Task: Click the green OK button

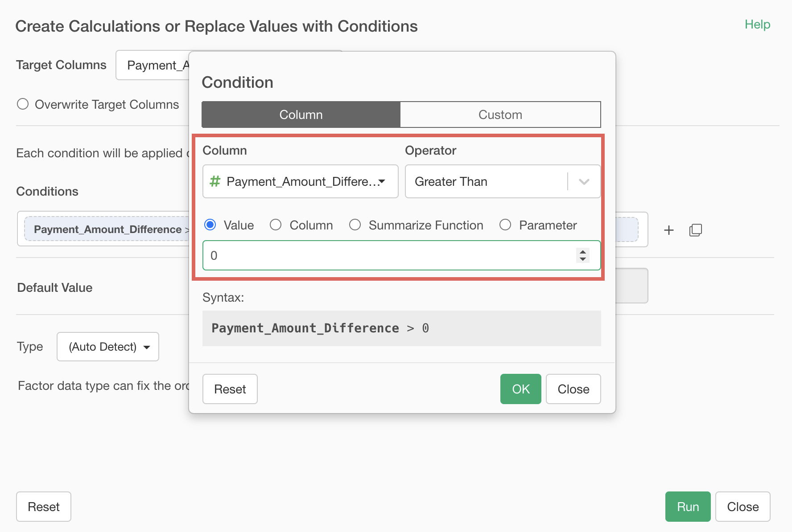Action: point(520,389)
